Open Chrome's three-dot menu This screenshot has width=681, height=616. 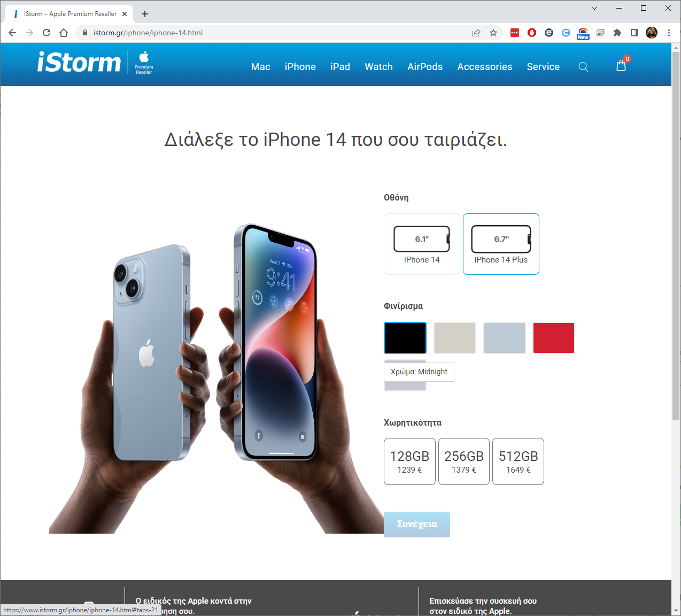[x=669, y=33]
